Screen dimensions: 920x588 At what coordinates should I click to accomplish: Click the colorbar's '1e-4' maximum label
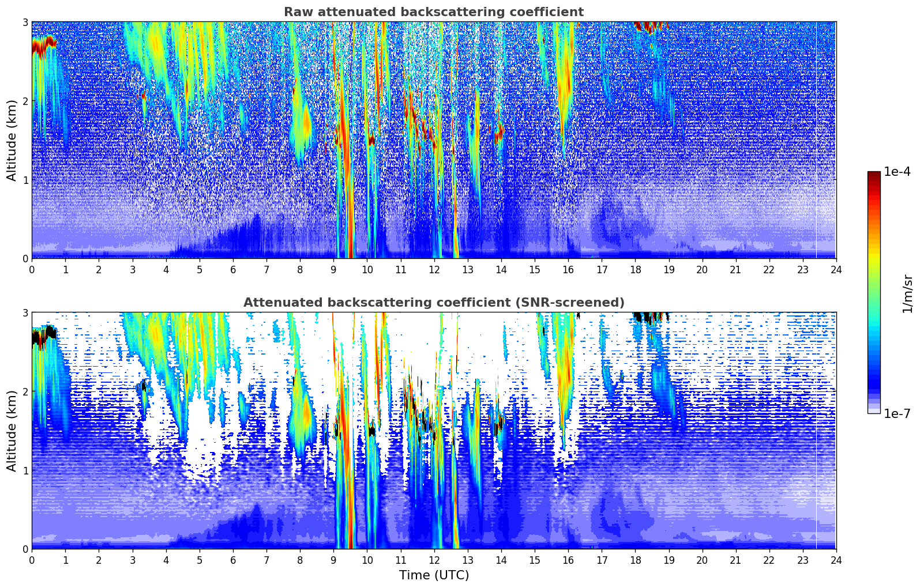point(897,172)
